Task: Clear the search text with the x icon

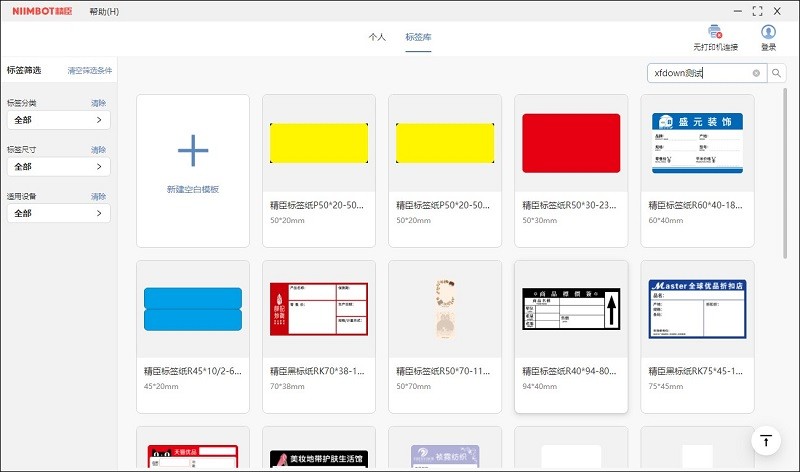Action: tap(756, 73)
